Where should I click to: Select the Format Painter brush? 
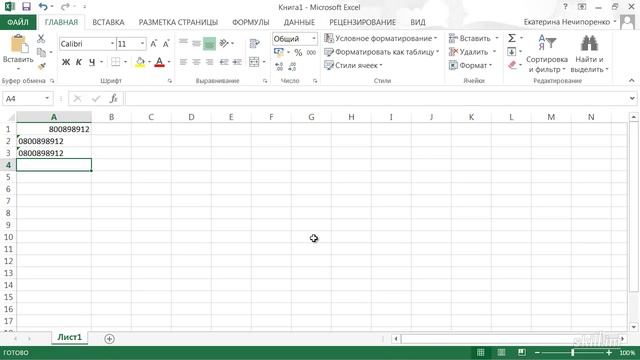click(x=41, y=66)
